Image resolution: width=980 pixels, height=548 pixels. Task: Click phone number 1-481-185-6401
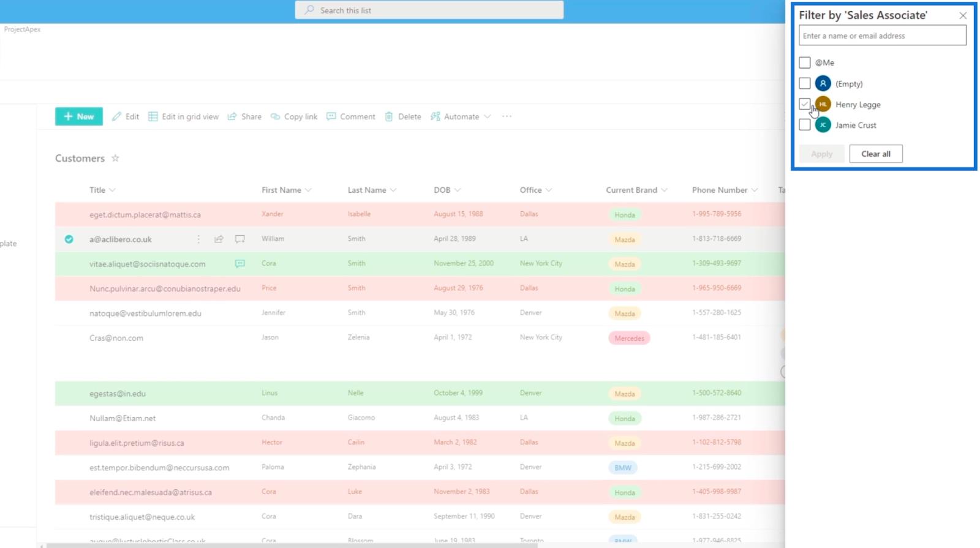coord(717,337)
